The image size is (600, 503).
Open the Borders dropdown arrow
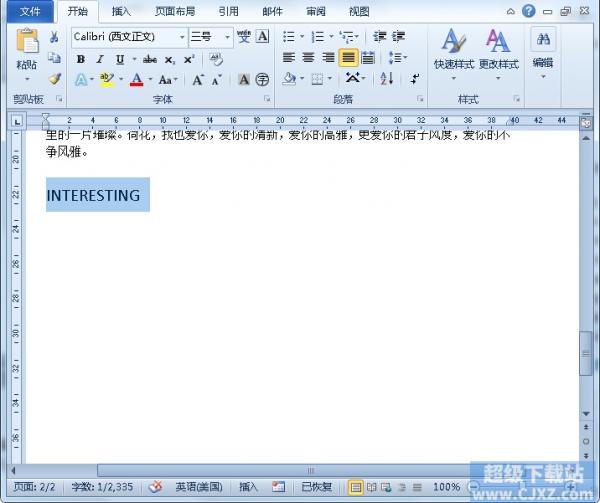[330, 79]
